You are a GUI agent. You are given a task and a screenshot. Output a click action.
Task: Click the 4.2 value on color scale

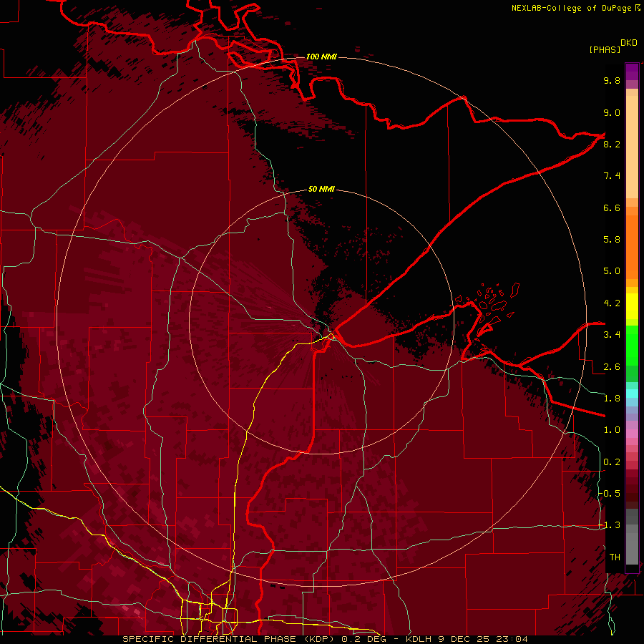tap(612, 303)
